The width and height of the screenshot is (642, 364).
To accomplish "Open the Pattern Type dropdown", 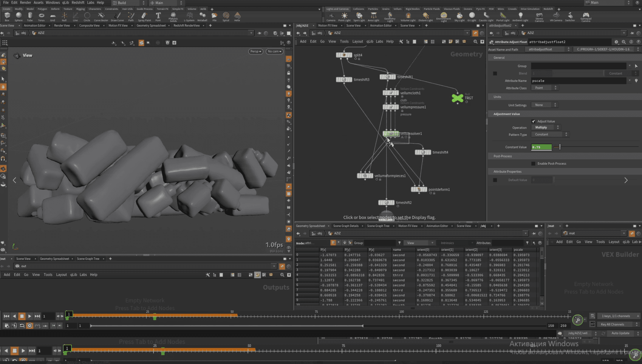I will click(x=549, y=135).
